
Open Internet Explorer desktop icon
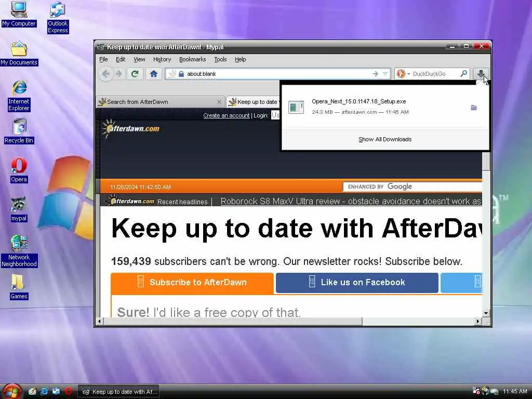(x=19, y=96)
